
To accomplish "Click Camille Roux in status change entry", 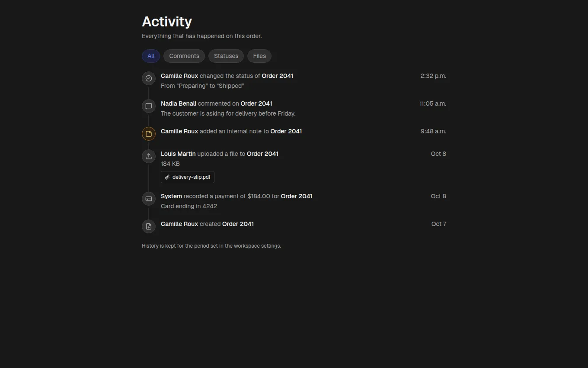I will (179, 76).
